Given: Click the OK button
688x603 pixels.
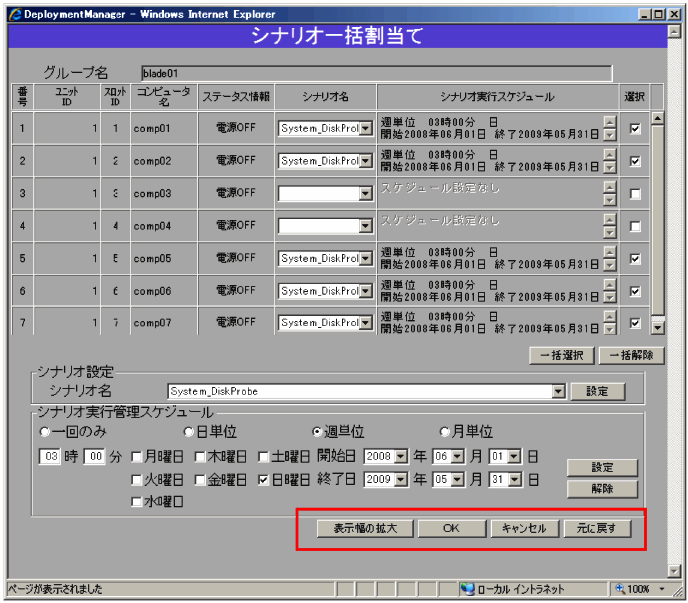Looking at the screenshot, I should [x=452, y=528].
